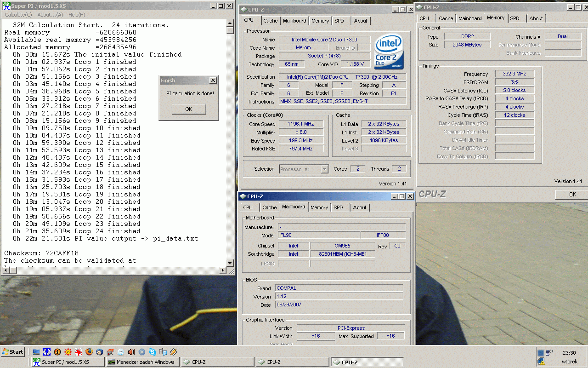This screenshot has width=588, height=368.
Task: Click the Level 2 cache value 4096 KBytes
Action: pyautogui.click(x=384, y=141)
